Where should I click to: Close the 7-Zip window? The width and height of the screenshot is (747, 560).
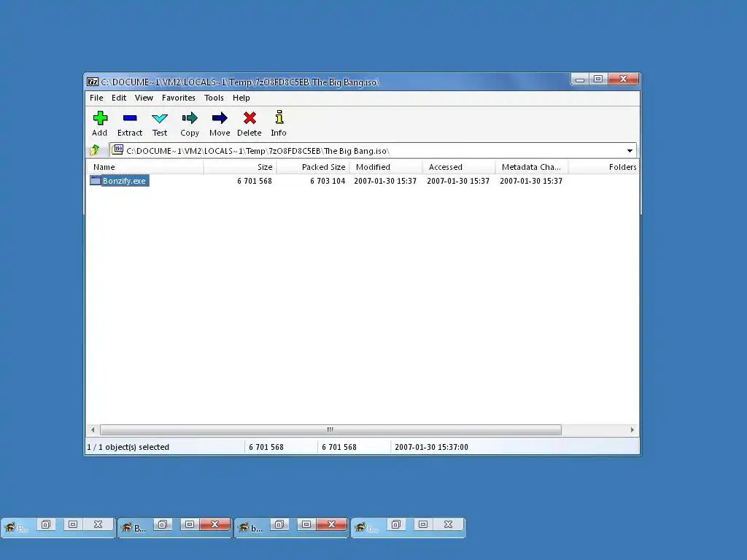pos(623,79)
